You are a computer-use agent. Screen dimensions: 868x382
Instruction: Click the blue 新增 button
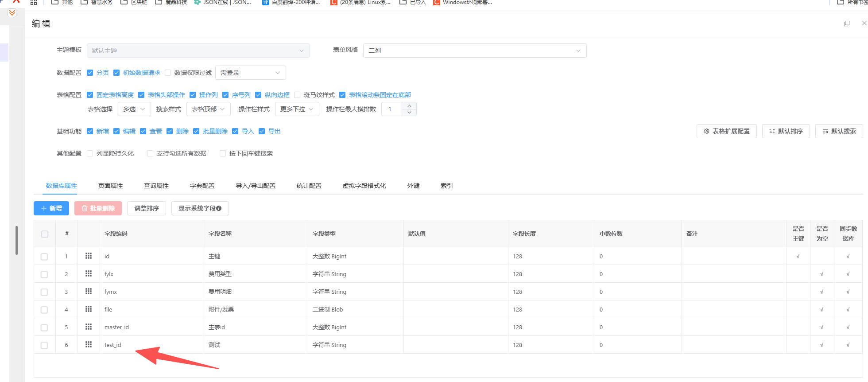click(51, 208)
